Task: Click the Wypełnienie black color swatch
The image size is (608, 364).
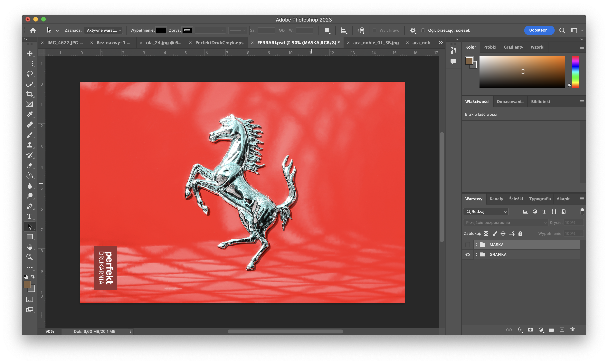Action: point(161,30)
